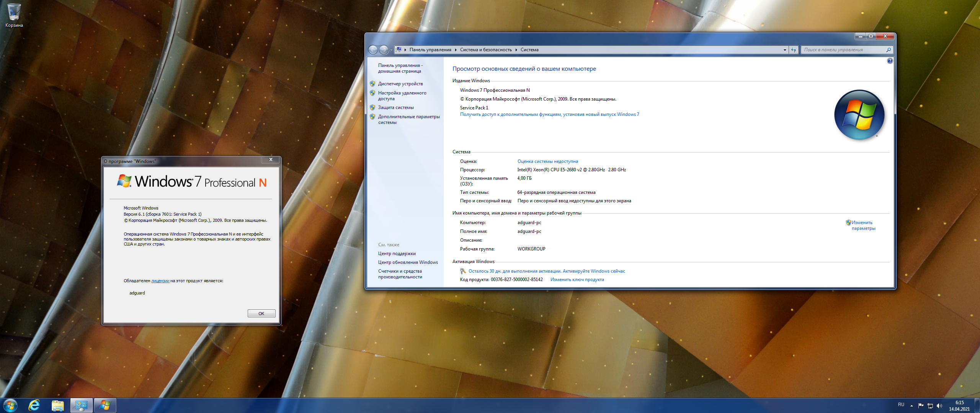Click the licensee name adguard in About dialog
The image size is (980, 413).
(137, 293)
